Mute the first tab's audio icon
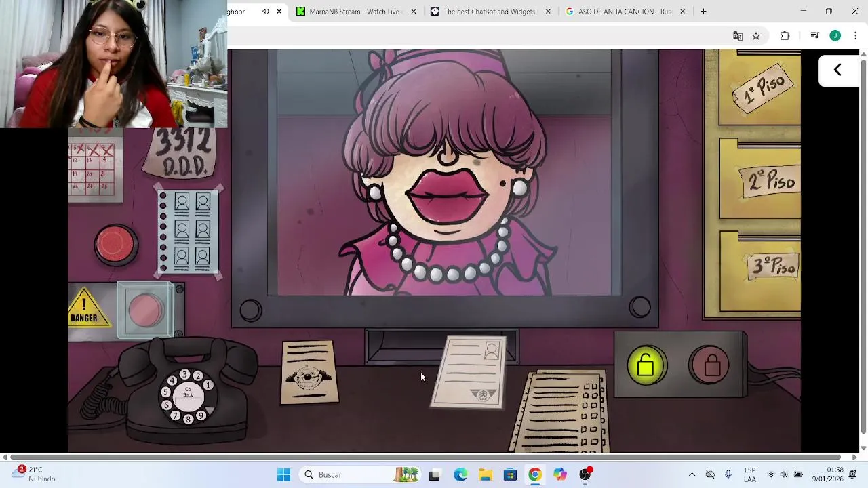This screenshot has height=488, width=868. [265, 12]
